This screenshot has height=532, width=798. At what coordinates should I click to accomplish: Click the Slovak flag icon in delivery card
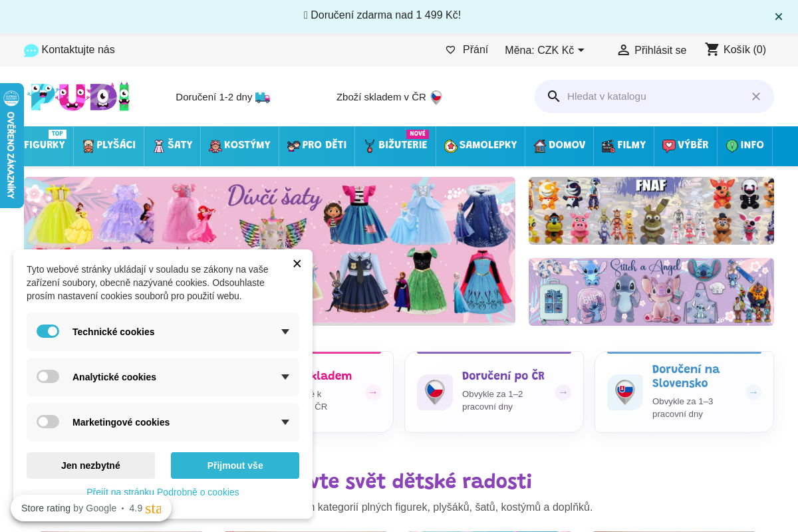625,392
